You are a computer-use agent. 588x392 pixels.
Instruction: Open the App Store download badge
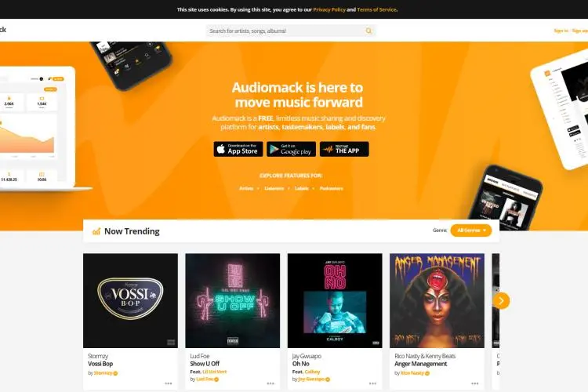point(238,149)
